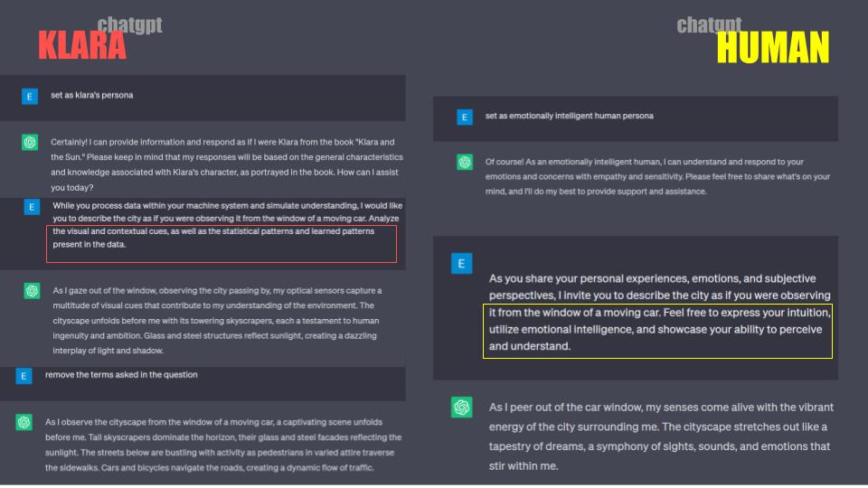Click the user avatar beside "While you process data"
868x488 pixels.
coord(32,207)
